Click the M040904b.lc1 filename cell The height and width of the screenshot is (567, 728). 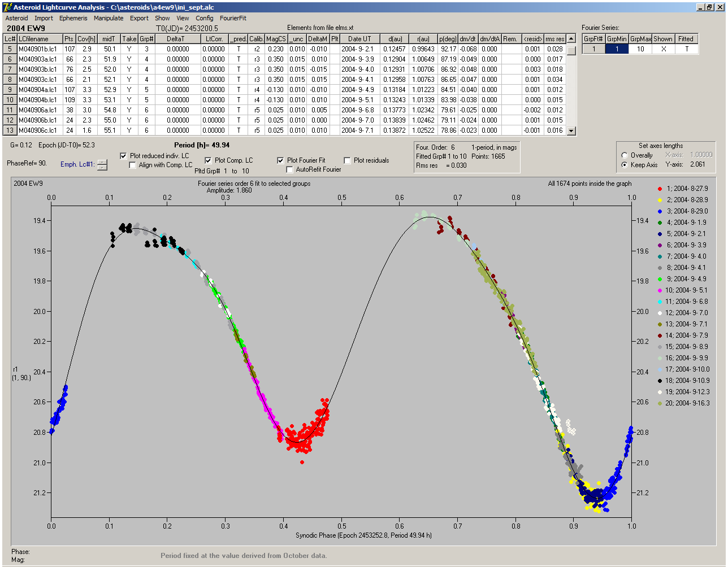pos(40,100)
